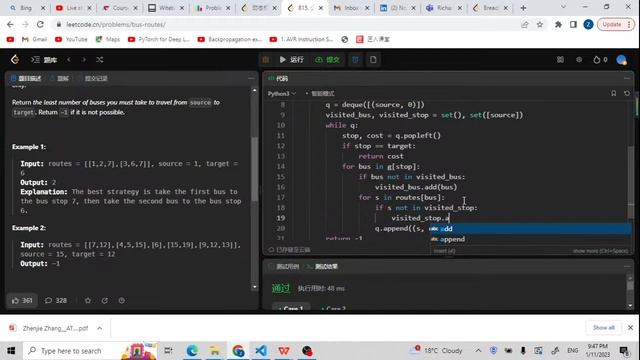Collapse the description panel minimize icon
The width and height of the screenshot is (640, 360).
pos(251,78)
